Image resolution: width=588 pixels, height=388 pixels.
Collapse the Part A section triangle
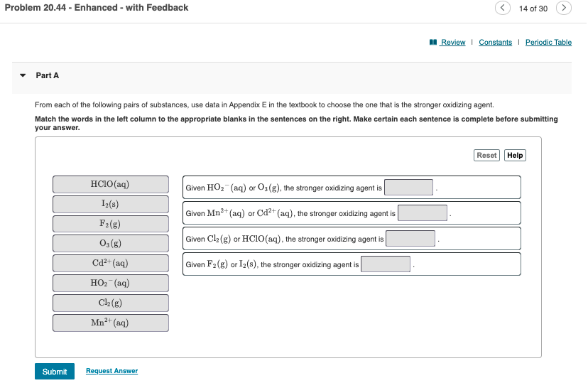tap(23, 75)
